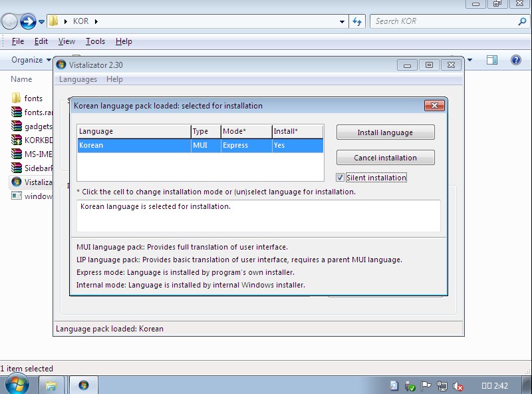Open the Explorer File menu
Viewport: 532px width, 394px height.
coord(18,41)
